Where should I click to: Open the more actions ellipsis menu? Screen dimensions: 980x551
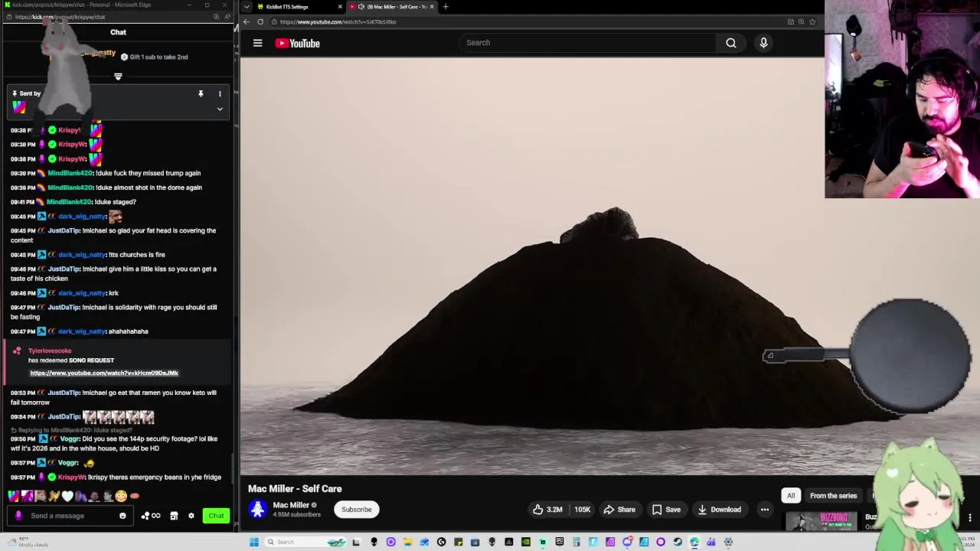tap(764, 510)
